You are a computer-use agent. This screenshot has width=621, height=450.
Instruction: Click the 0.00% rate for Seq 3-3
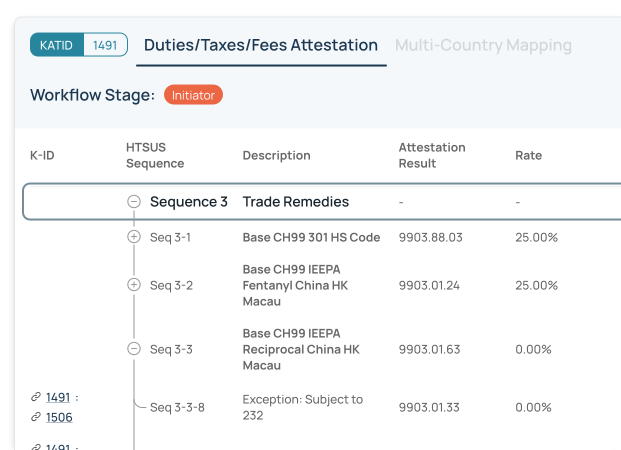click(x=533, y=349)
